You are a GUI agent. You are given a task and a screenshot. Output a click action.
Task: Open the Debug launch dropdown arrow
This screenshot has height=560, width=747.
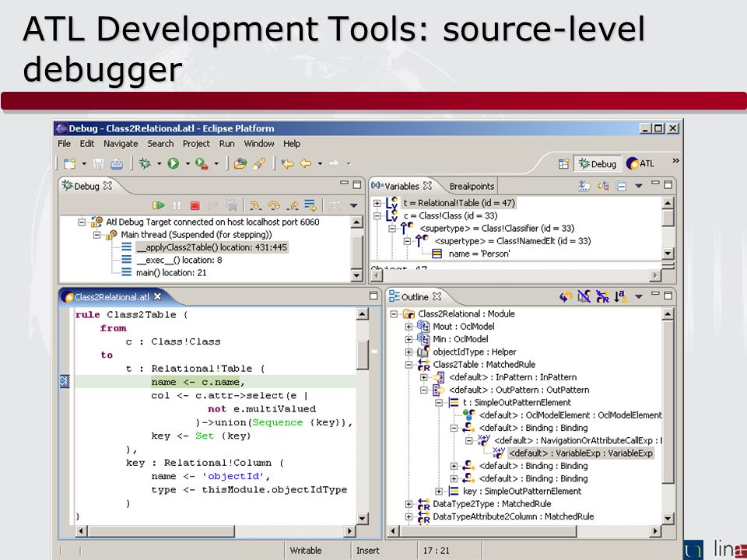coord(159,164)
